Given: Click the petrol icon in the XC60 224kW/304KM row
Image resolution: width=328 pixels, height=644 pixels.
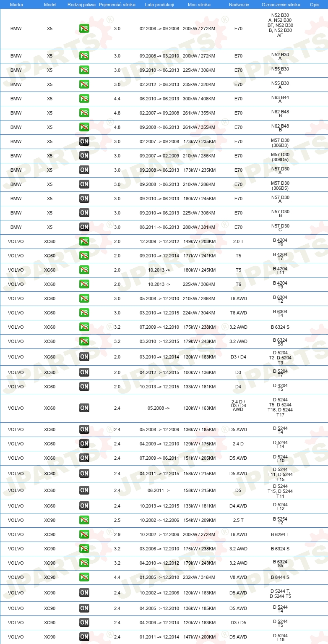Looking at the screenshot, I should point(84,313).
